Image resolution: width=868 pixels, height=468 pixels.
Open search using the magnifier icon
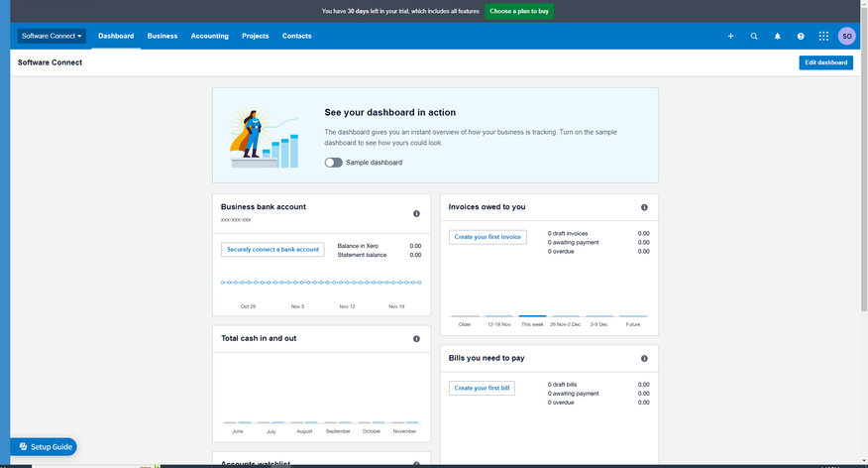[x=754, y=36]
